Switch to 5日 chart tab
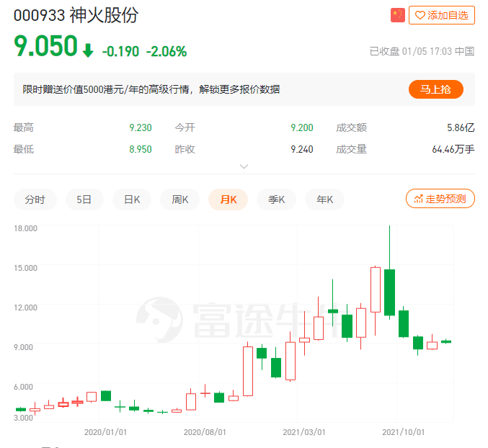The height and width of the screenshot is (448, 488). (x=84, y=200)
